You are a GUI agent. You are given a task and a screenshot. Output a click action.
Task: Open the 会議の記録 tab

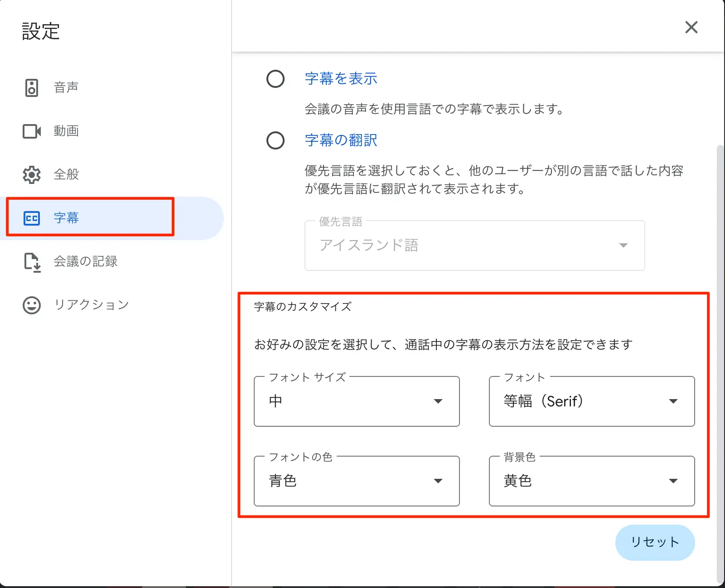[x=112, y=261]
